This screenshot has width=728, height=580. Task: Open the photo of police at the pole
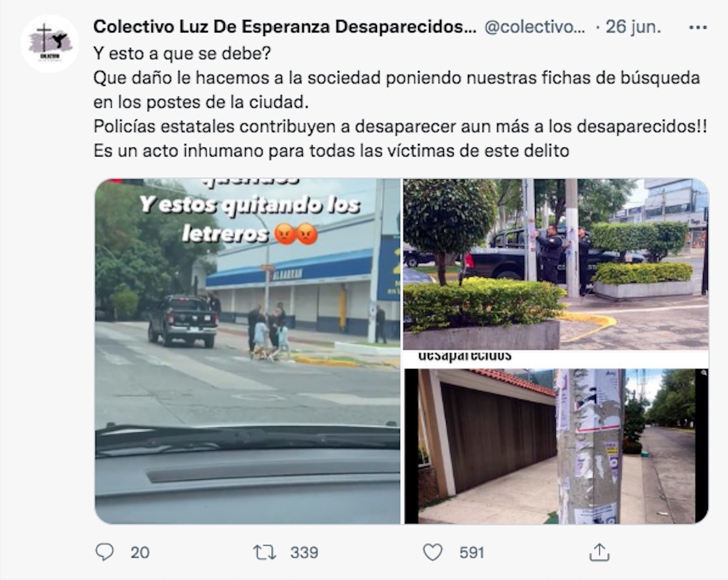click(x=556, y=264)
